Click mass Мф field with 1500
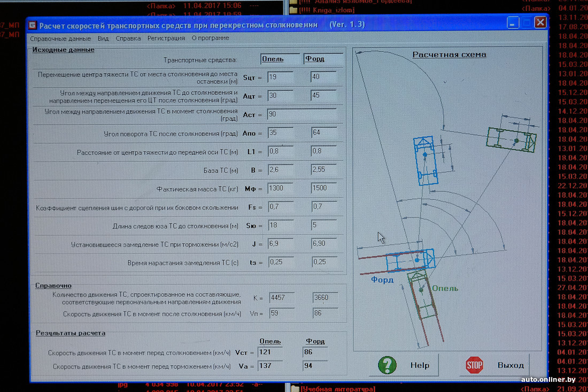Viewport: 588px width, 392px height. 324,188
